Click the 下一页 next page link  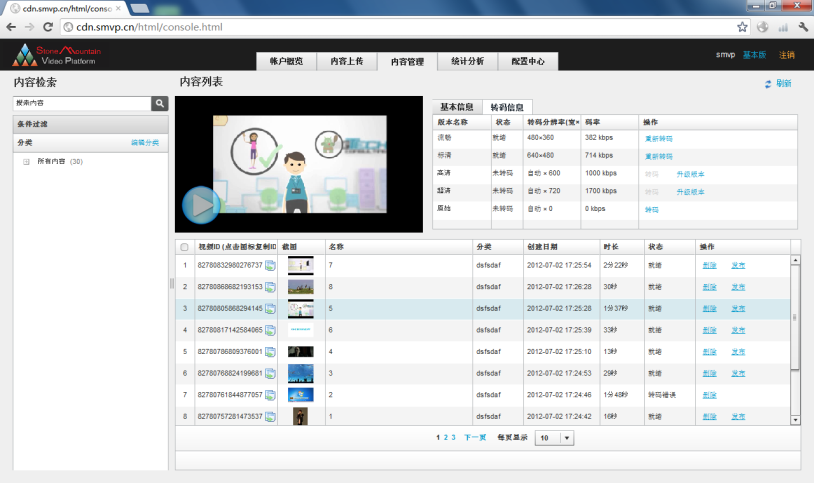[475, 438]
